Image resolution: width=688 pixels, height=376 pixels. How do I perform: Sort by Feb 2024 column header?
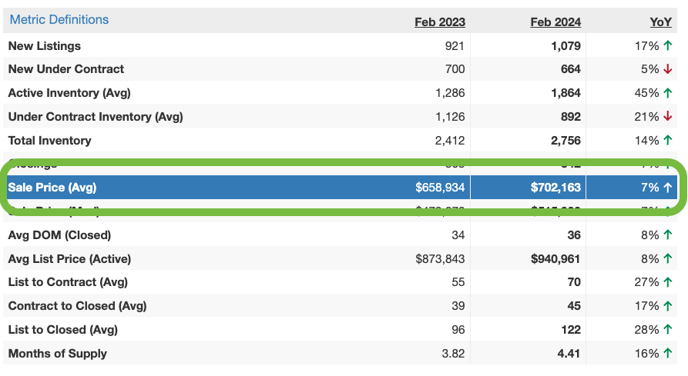[555, 22]
